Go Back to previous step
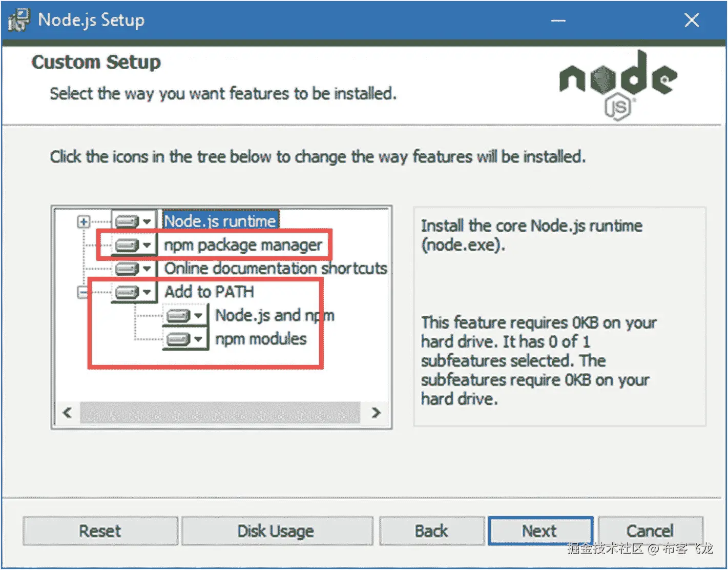The width and height of the screenshot is (728, 570). (431, 531)
